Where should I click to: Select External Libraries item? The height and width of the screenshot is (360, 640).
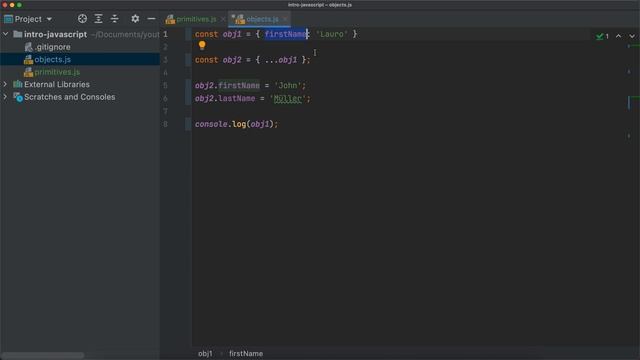(57, 84)
